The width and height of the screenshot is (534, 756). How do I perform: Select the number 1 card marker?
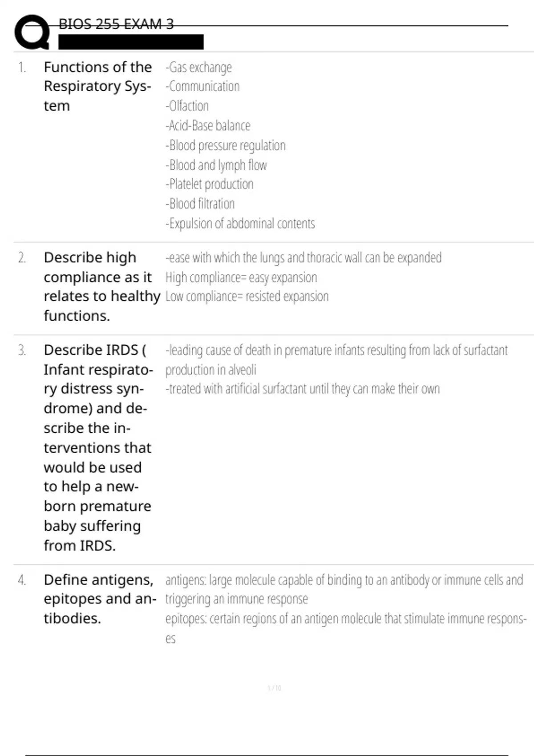[x=22, y=68]
